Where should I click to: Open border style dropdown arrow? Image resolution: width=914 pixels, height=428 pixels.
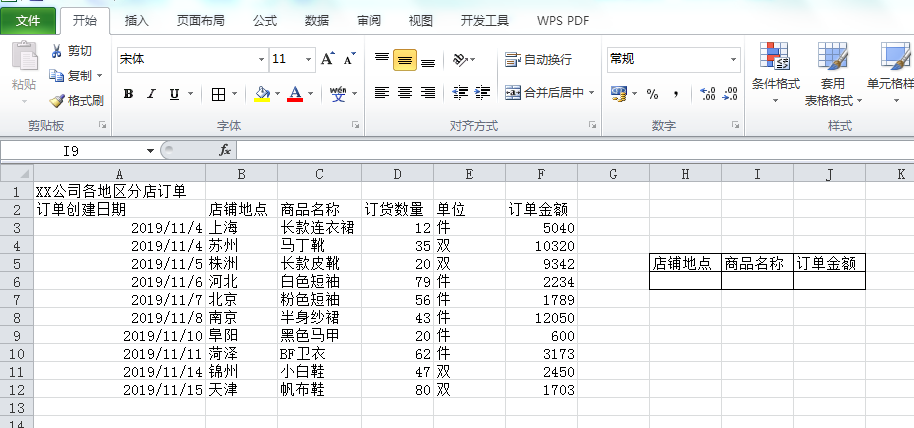(234, 94)
